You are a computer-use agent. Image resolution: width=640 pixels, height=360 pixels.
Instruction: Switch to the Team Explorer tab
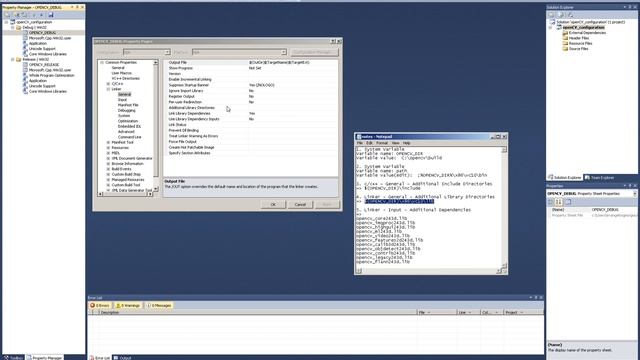[600, 178]
